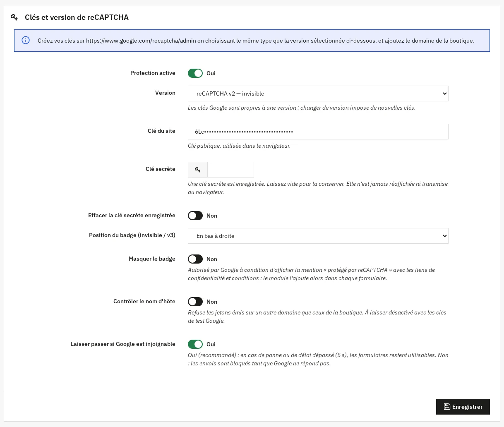Viewport: 504px width, 427px height.
Task: Turn on Contrôler le nom d'hôte switch
Action: [x=195, y=302]
